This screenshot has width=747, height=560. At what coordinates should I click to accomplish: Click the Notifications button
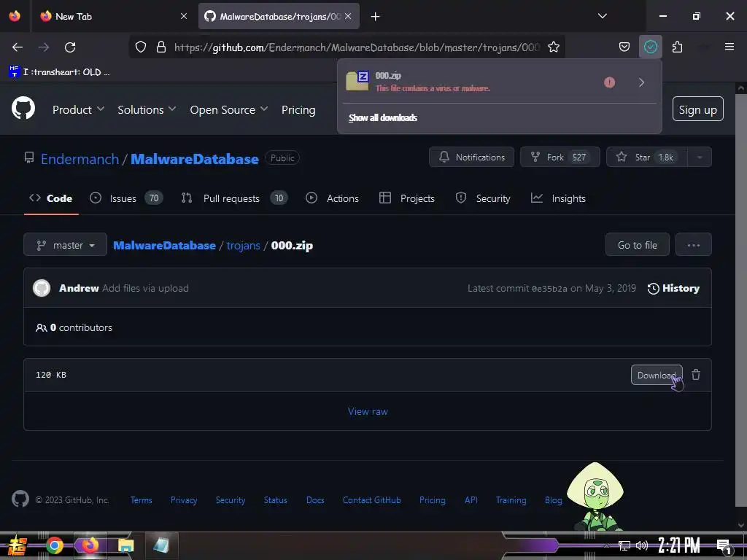pyautogui.click(x=471, y=157)
